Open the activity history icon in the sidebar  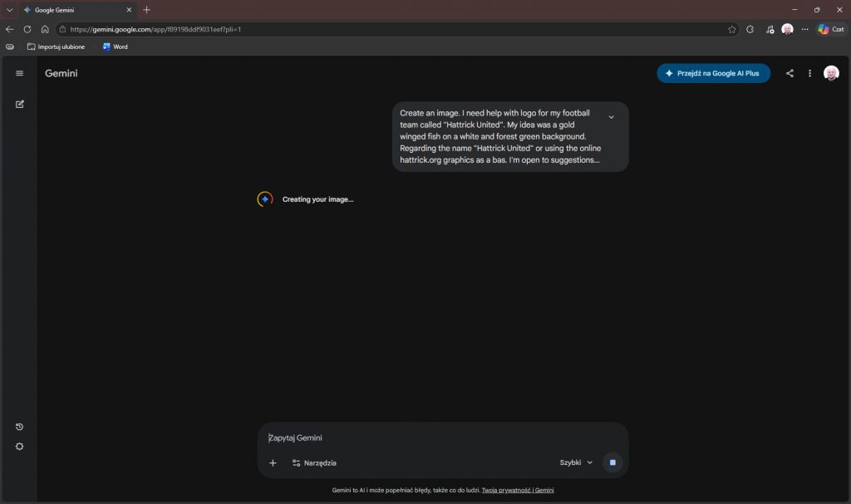(x=20, y=427)
